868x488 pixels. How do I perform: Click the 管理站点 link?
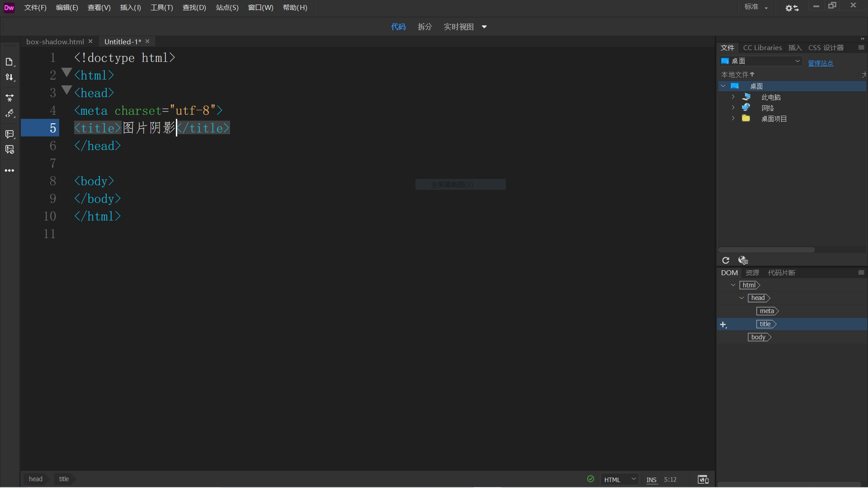[x=820, y=63]
